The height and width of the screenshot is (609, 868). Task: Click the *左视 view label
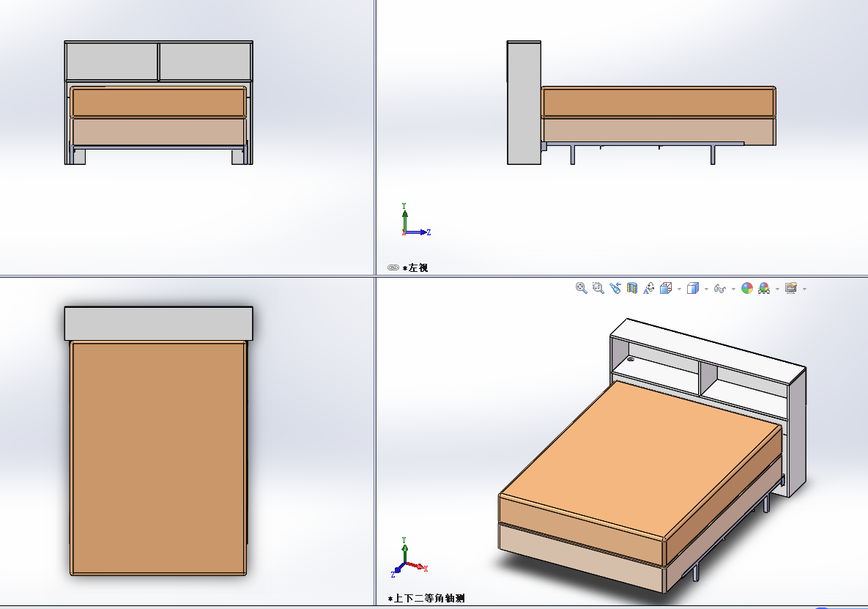click(415, 268)
